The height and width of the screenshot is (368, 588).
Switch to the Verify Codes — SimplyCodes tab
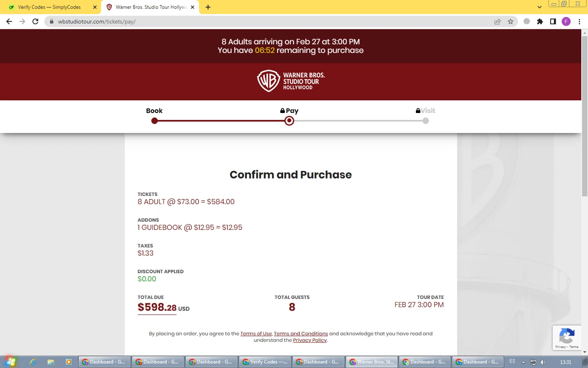click(x=49, y=7)
